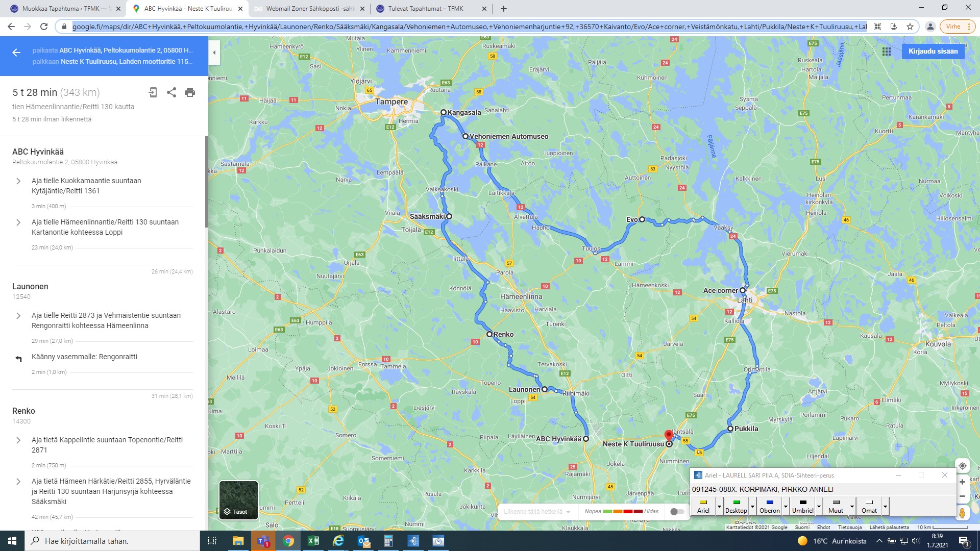This screenshot has height=551, width=980.
Task: Click the red destination pin on the map
Action: tap(669, 435)
